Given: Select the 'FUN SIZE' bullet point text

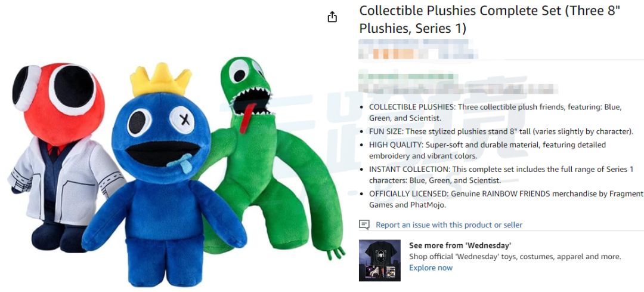Looking at the screenshot, I should (x=501, y=131).
